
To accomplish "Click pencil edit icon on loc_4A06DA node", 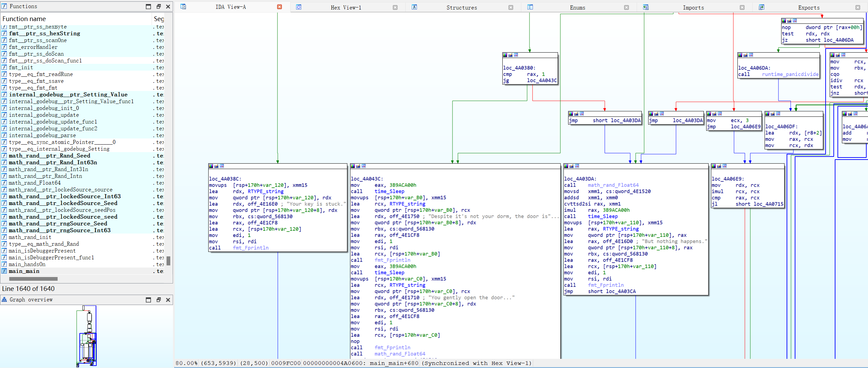I will click(746, 55).
